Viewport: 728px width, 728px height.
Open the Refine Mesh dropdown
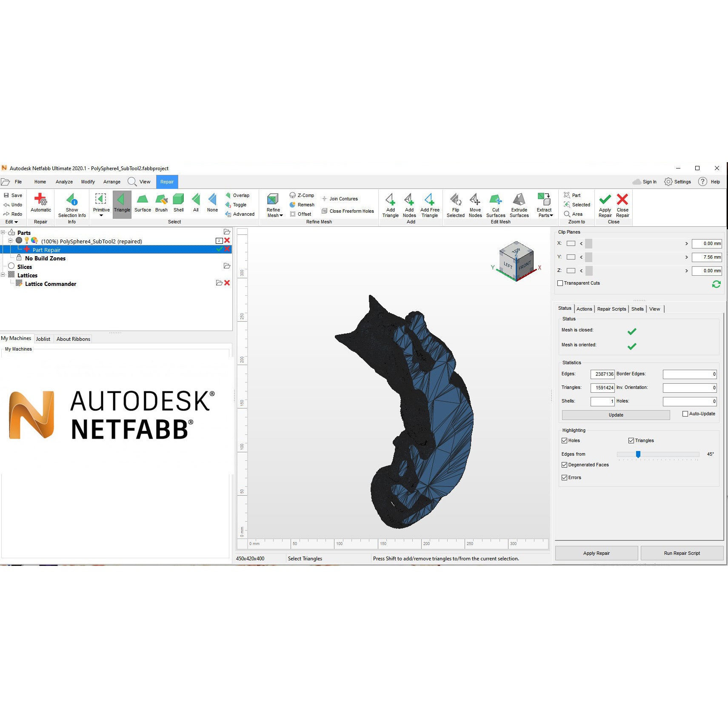(x=281, y=215)
